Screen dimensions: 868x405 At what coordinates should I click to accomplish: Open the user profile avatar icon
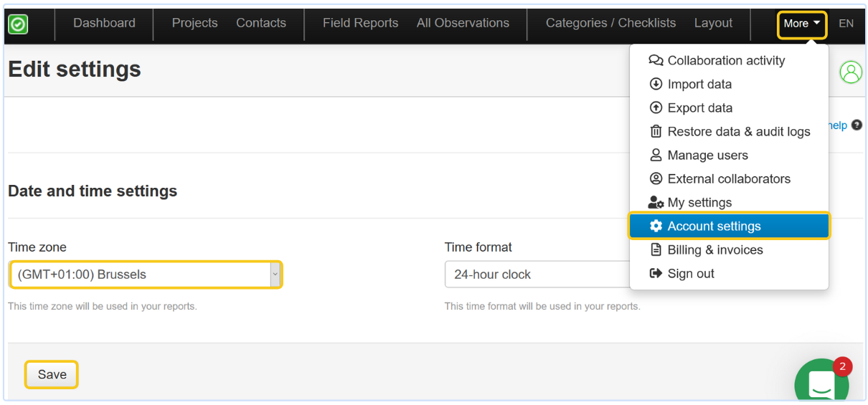click(851, 72)
